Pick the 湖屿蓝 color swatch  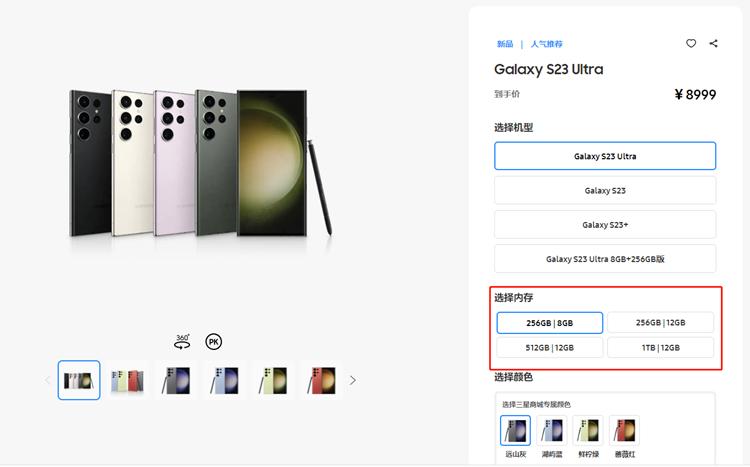tap(551, 431)
